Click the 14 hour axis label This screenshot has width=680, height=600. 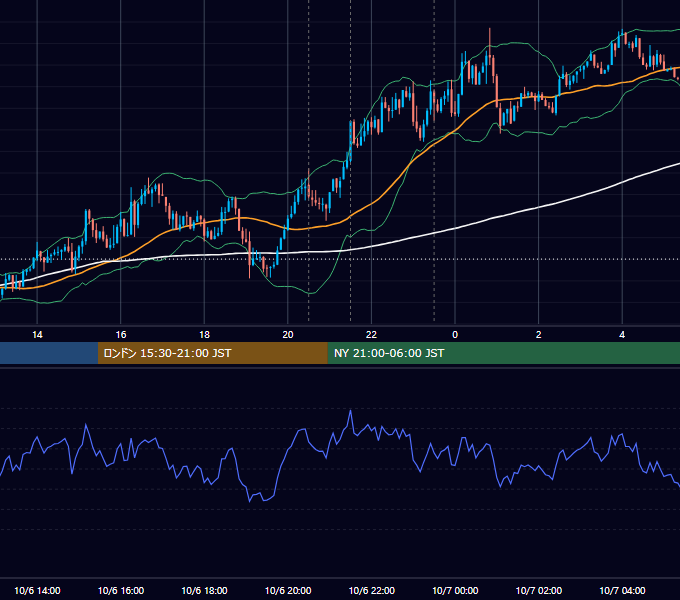coord(37,335)
